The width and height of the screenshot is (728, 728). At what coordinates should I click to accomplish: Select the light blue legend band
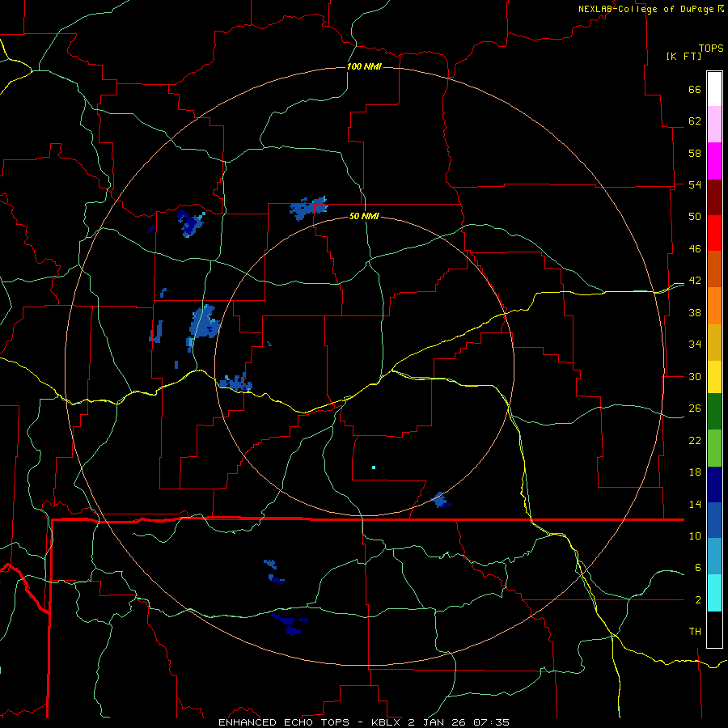pos(714,557)
